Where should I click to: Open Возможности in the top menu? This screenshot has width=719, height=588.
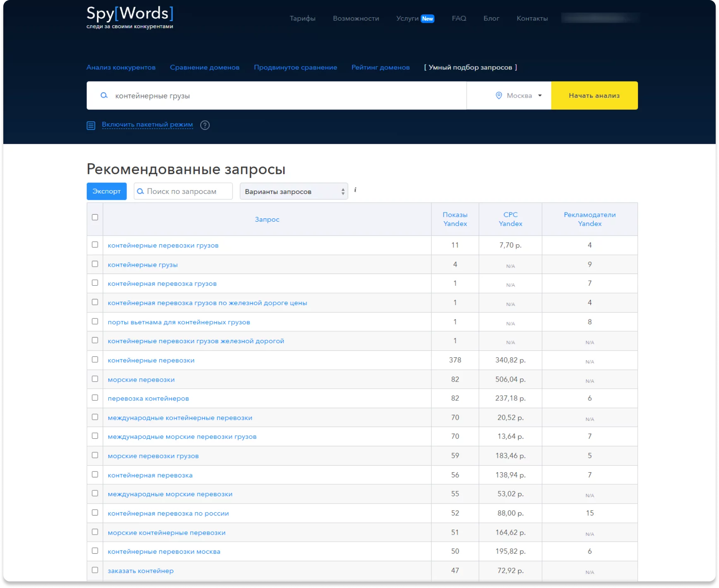pos(356,19)
